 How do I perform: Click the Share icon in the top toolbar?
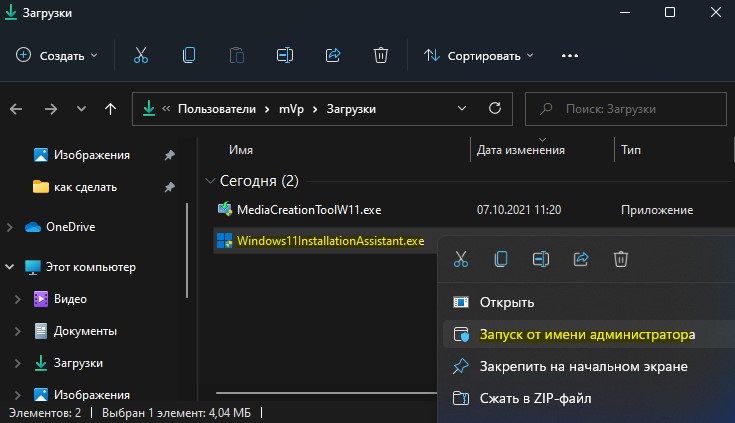click(x=333, y=55)
